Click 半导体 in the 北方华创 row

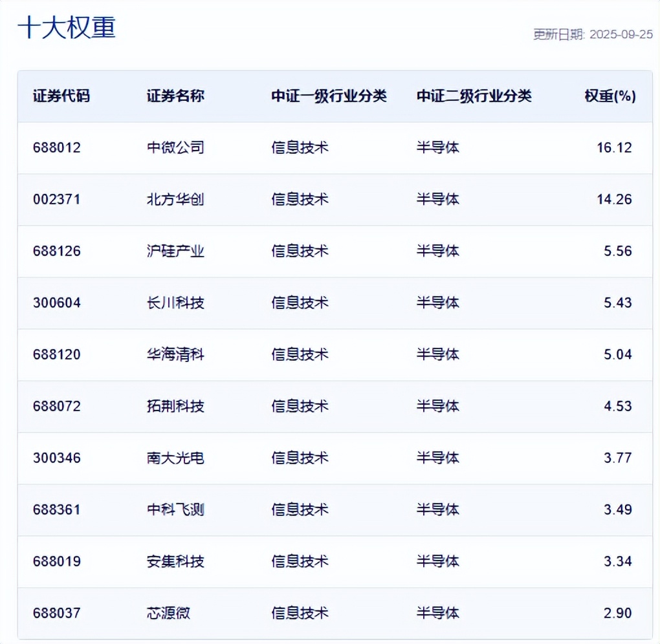(x=438, y=199)
